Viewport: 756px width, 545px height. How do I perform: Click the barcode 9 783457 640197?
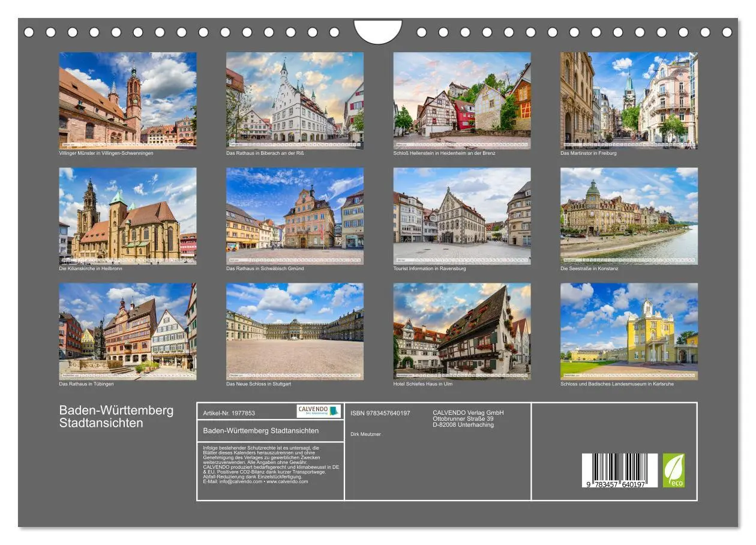(x=620, y=470)
